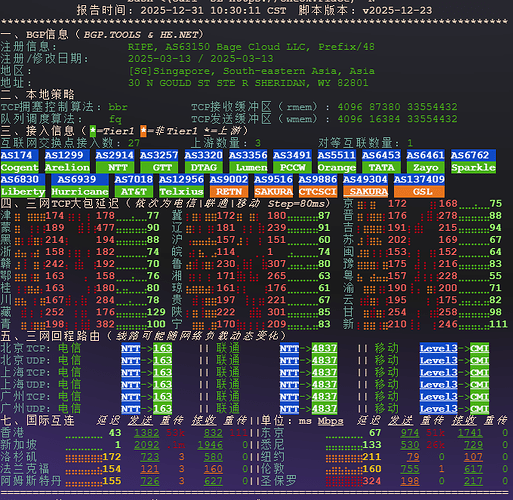This screenshot has width=513, height=500.
Task: Click the registration date '2025-03-13 / 2025-03-13'
Action: point(201,59)
